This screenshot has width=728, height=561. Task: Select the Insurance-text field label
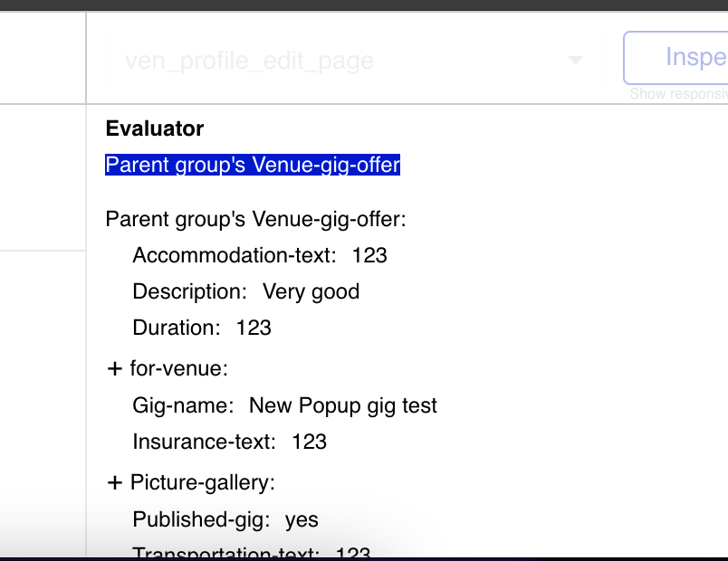pos(205,442)
